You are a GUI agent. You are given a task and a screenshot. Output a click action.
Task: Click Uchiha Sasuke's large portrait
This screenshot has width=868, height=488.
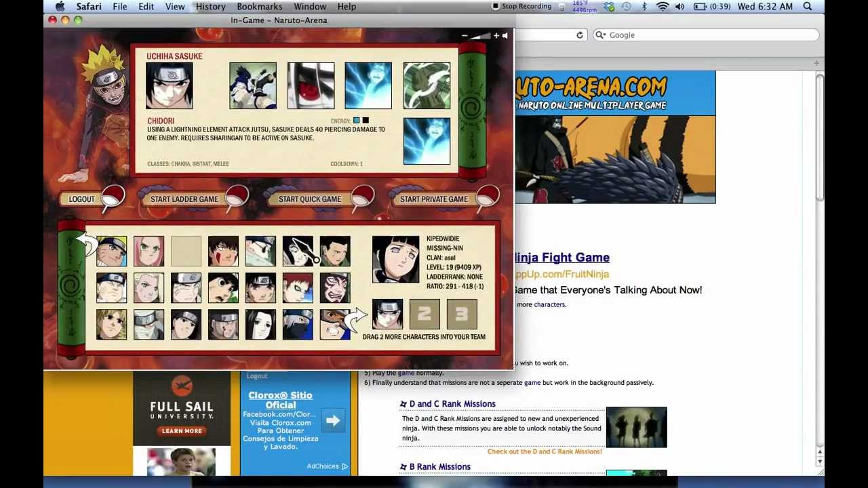[x=170, y=86]
